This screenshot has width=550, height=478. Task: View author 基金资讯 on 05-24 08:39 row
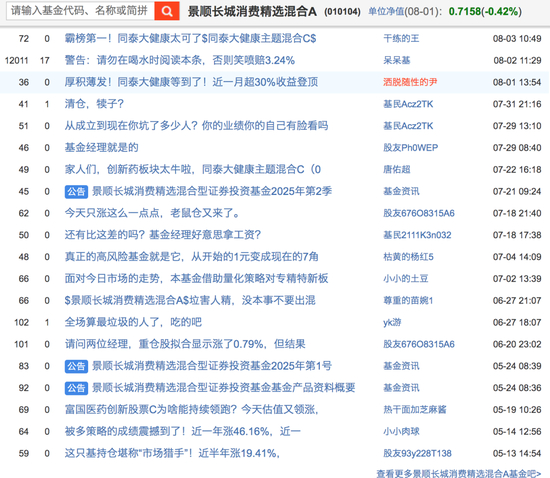point(401,366)
